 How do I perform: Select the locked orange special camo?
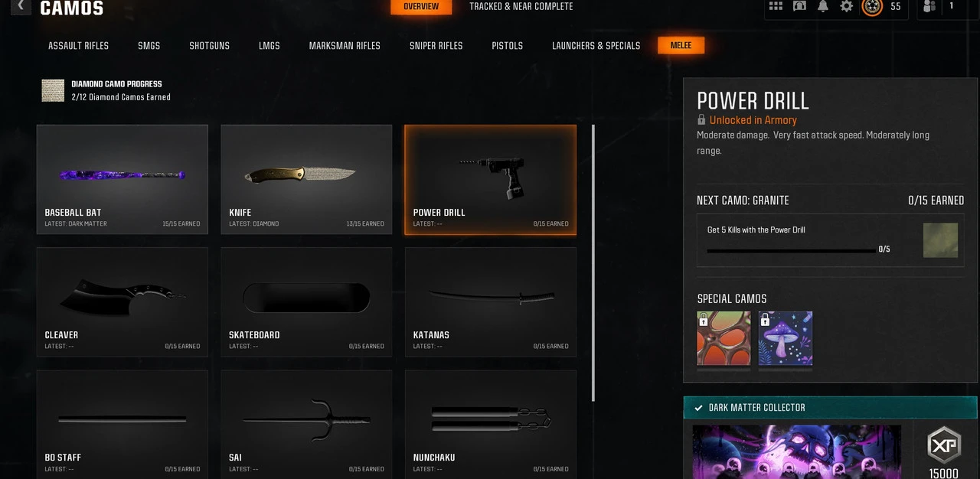(724, 338)
